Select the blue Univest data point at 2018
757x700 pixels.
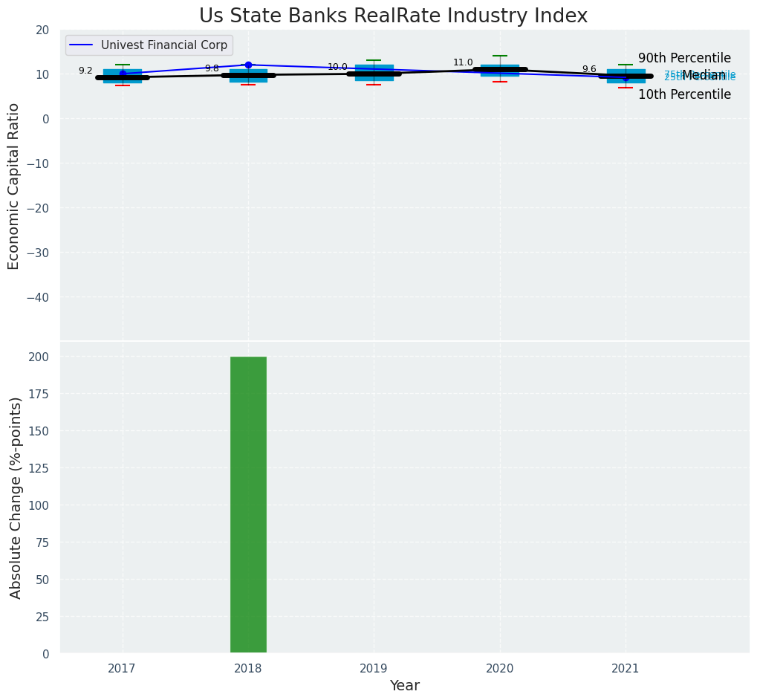click(x=248, y=65)
